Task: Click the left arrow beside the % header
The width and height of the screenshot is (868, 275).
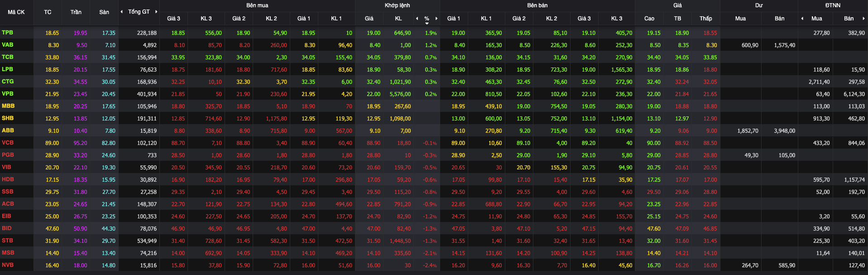Action: click(x=417, y=19)
